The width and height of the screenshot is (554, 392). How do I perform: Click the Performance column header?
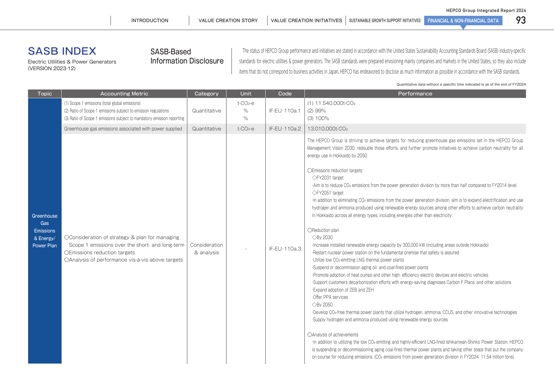pos(415,94)
